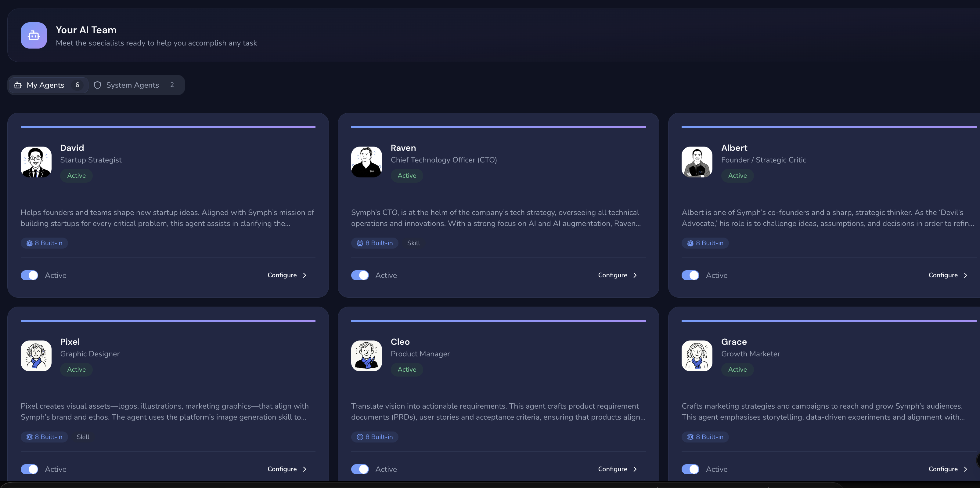
Task: Click David's avatar picture
Action: point(36,162)
